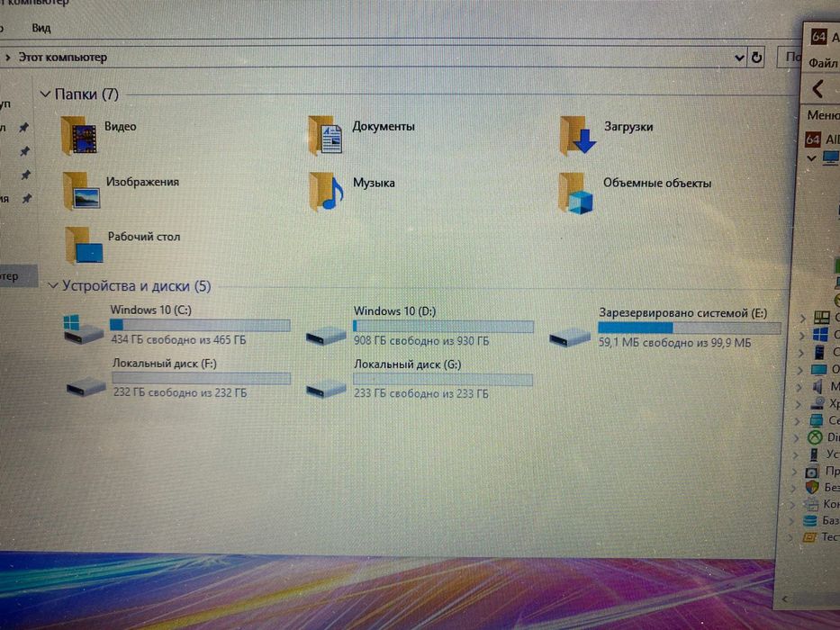Click the computer monitor icon under AIDA64 root
The width and height of the screenshot is (840, 630).
[831, 157]
